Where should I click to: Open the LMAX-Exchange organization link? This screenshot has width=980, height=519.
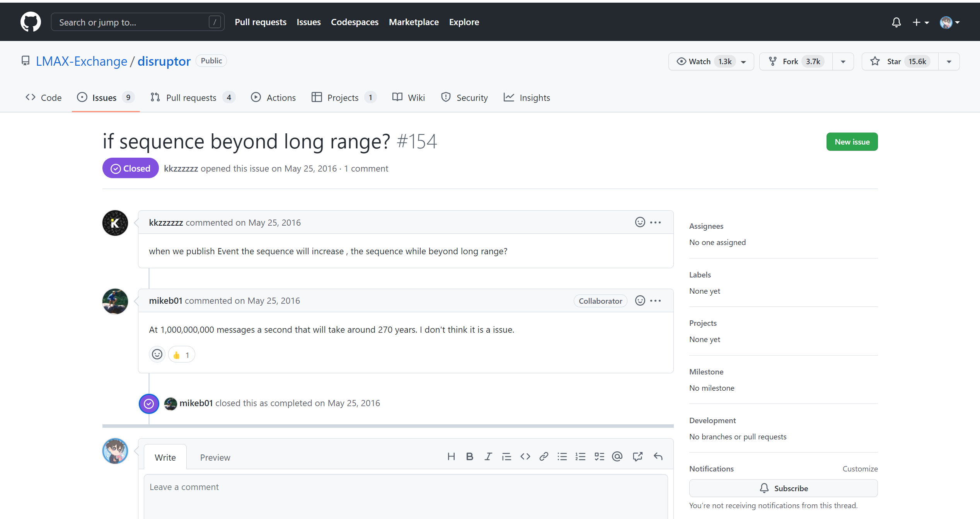click(81, 61)
